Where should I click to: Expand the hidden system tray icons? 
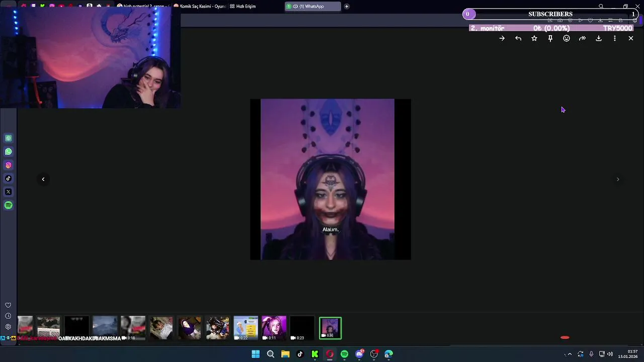[x=570, y=354]
